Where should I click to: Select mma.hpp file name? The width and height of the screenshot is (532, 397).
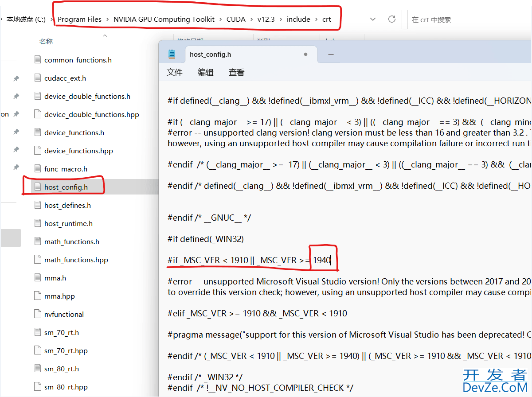(x=59, y=296)
